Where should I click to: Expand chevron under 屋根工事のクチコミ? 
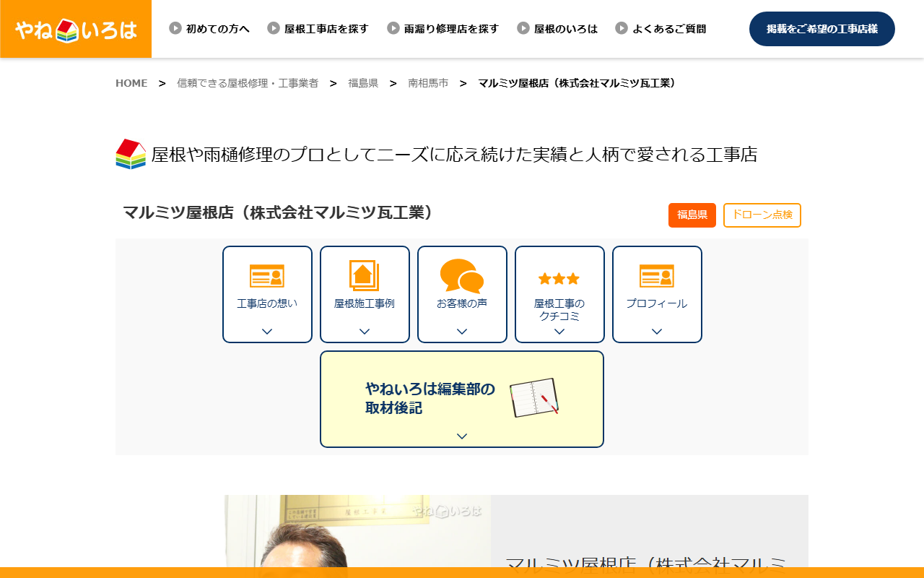(x=559, y=332)
